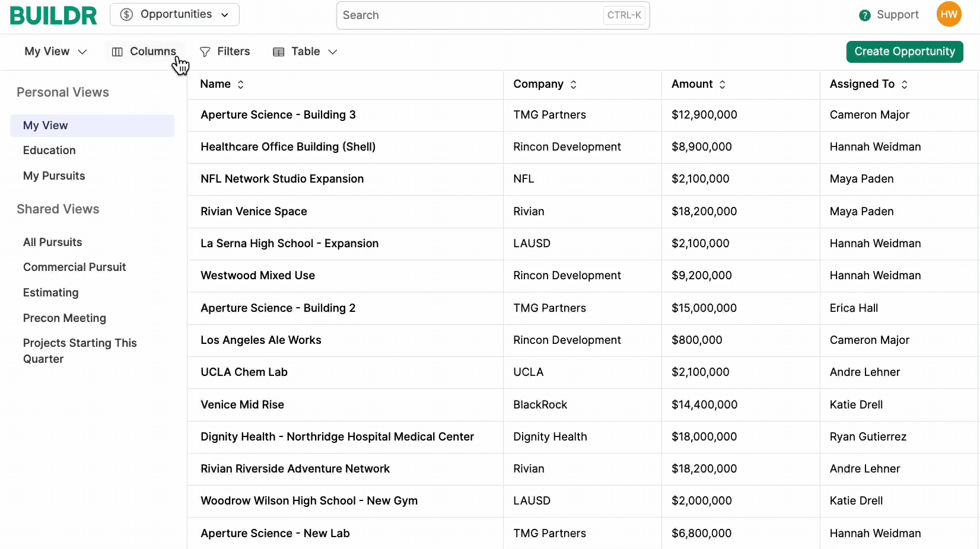The image size is (980, 549).
Task: Select My View in Personal Views
Action: pos(92,126)
